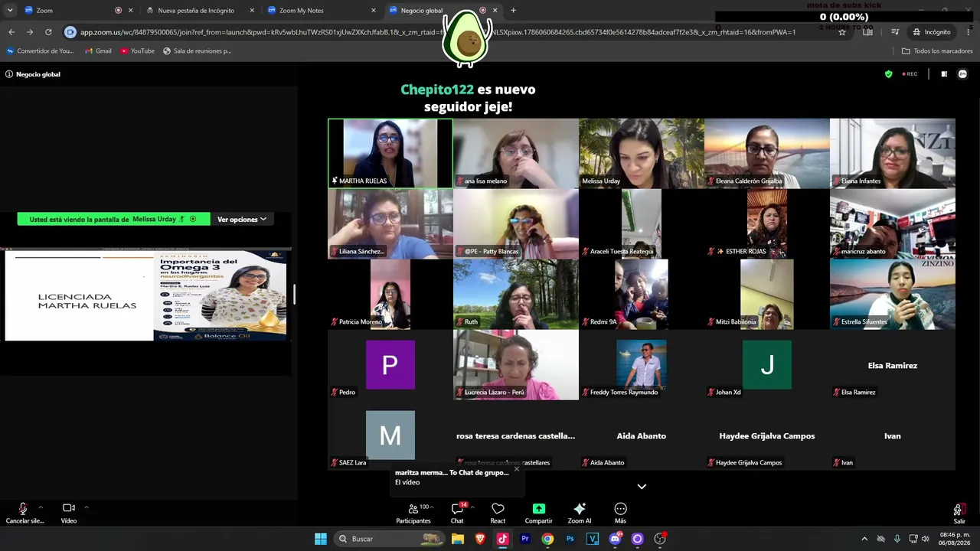Reload the Zoom web page
The height and width of the screenshot is (551, 980).
[48, 32]
